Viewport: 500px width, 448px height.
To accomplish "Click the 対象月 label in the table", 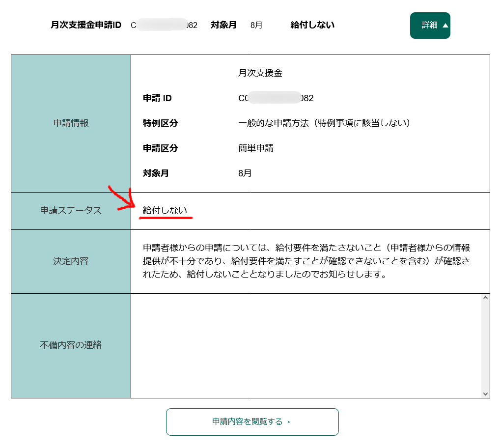I will (x=156, y=173).
